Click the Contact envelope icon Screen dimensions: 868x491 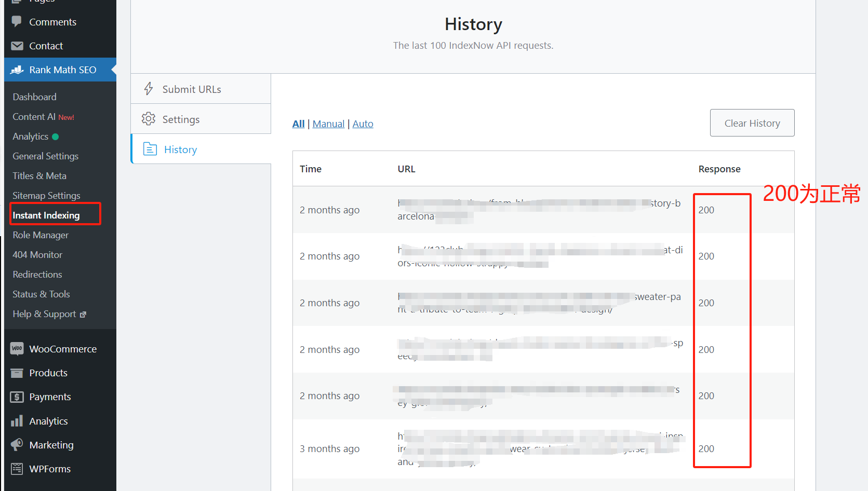[17, 46]
